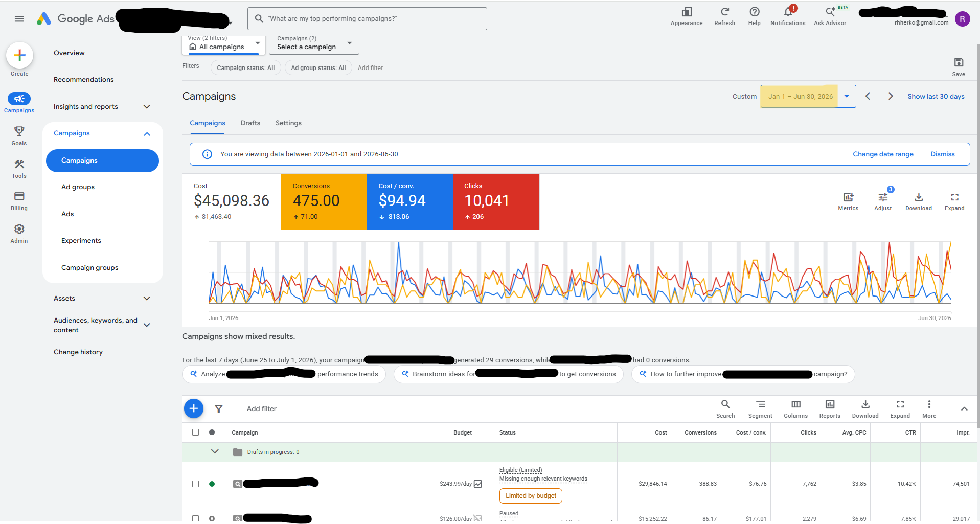
Task: Switch to the Settings tab
Action: (x=288, y=123)
